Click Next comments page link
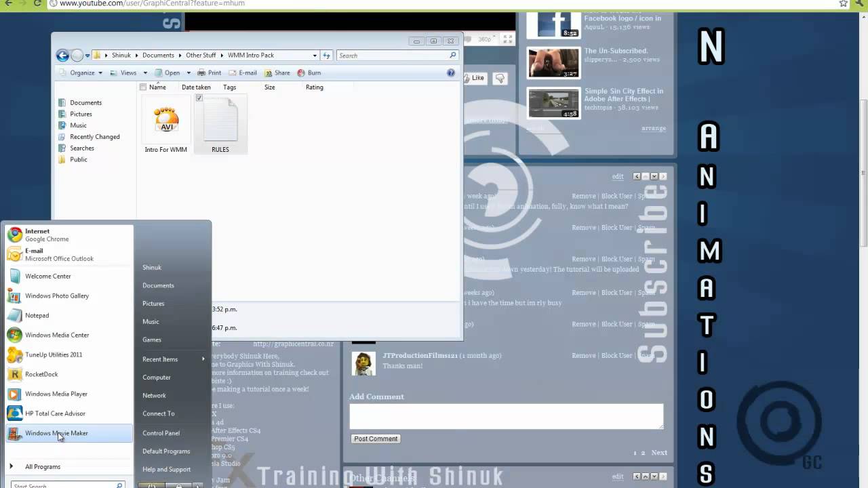This screenshot has width=868, height=488. (659, 453)
